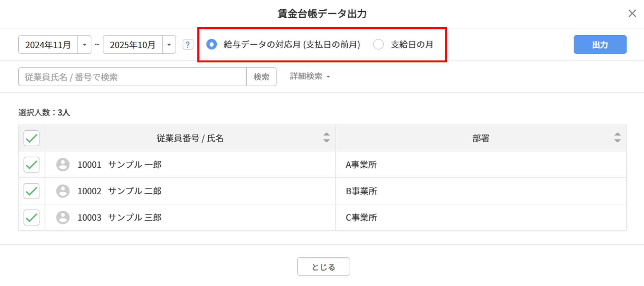The image size is (644, 286).
Task: Select 給与データの対応月 radio option
Action: [x=212, y=44]
